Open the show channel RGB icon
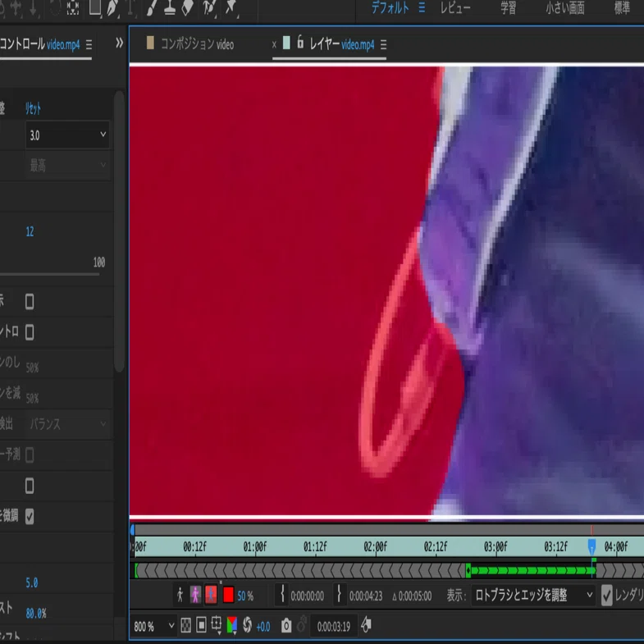 click(232, 625)
